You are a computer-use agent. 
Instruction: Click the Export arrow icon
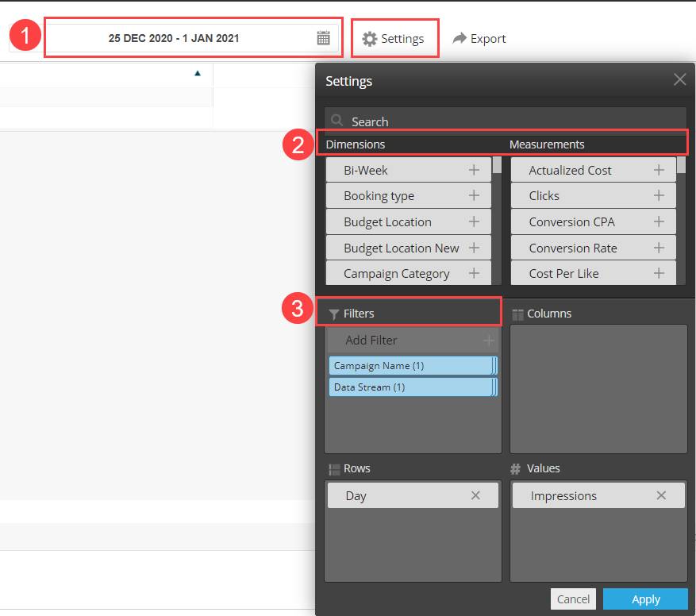coord(459,37)
